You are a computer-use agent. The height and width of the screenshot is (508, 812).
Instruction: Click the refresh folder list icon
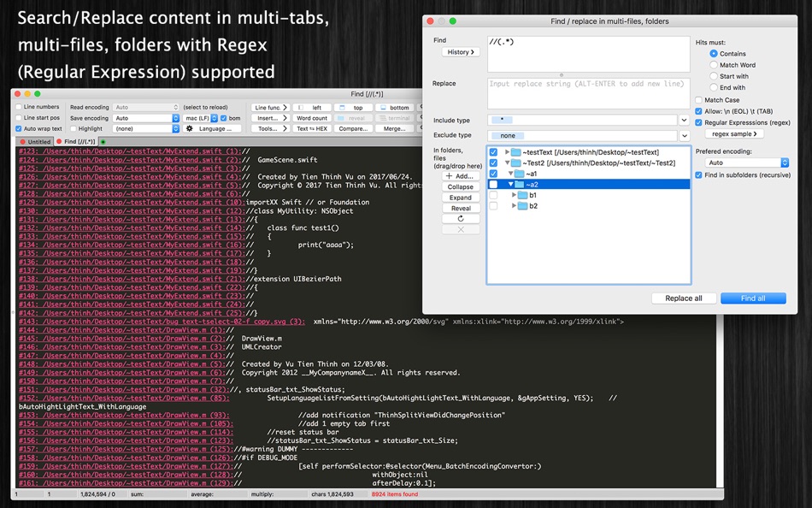(461, 219)
